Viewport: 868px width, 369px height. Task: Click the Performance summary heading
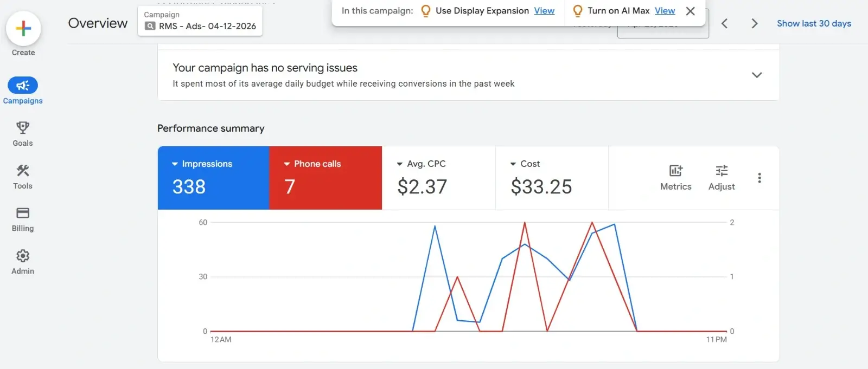(x=211, y=128)
